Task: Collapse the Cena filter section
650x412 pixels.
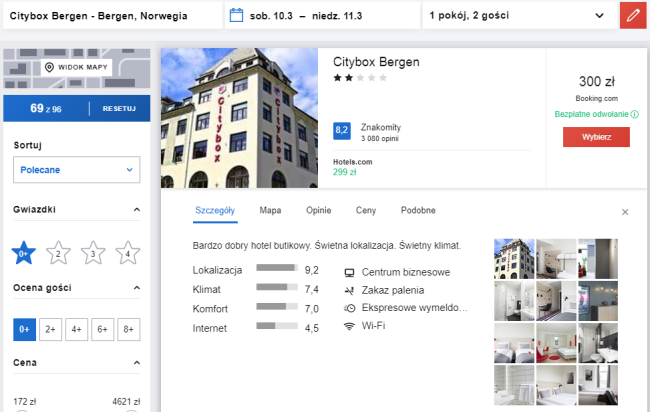Action: (136, 363)
